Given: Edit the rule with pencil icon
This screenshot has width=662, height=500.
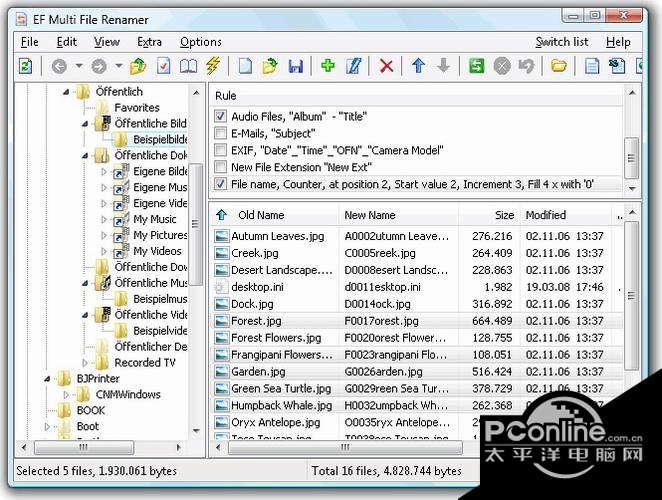Looking at the screenshot, I should pyautogui.click(x=353, y=66).
